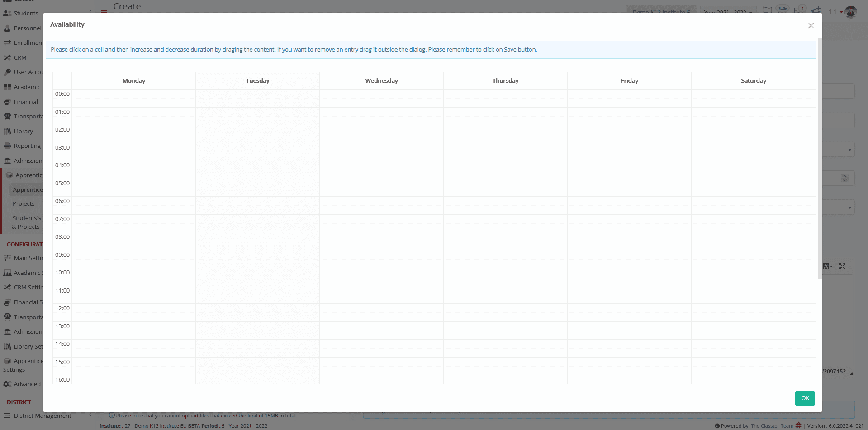Viewport: 868px width, 430px height.
Task: Click the dialog's vertical scrollbar
Action: (x=820, y=159)
